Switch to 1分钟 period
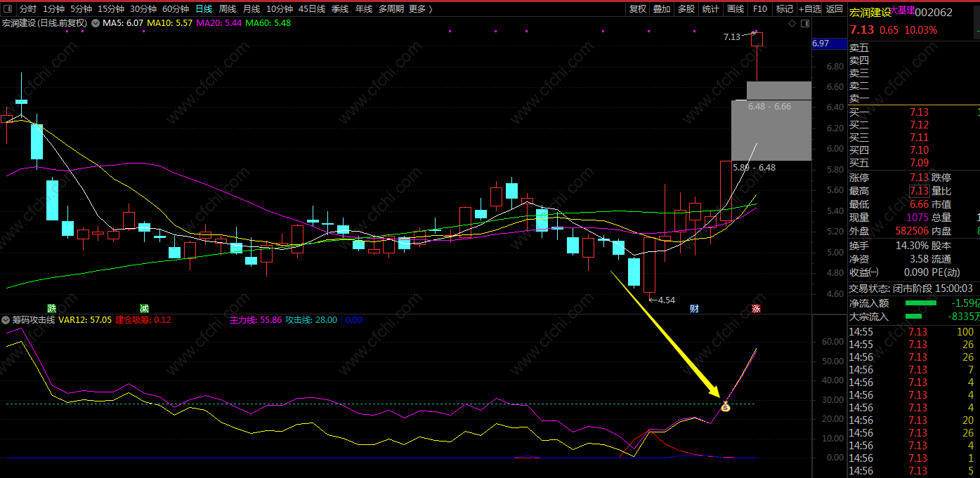980x478 pixels. coord(53,9)
